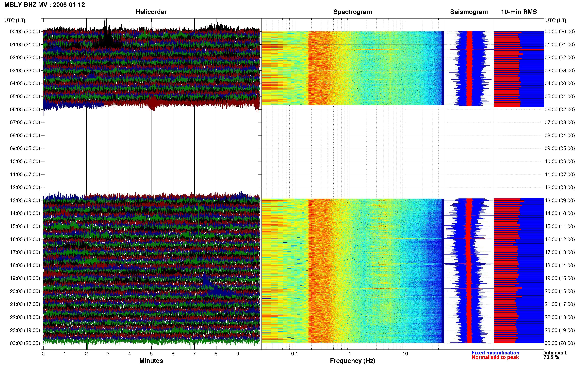Click the white gap line across the spectrogram after 20:00
Image resolution: width=588 pixels, height=368 pixels.
coord(352,296)
